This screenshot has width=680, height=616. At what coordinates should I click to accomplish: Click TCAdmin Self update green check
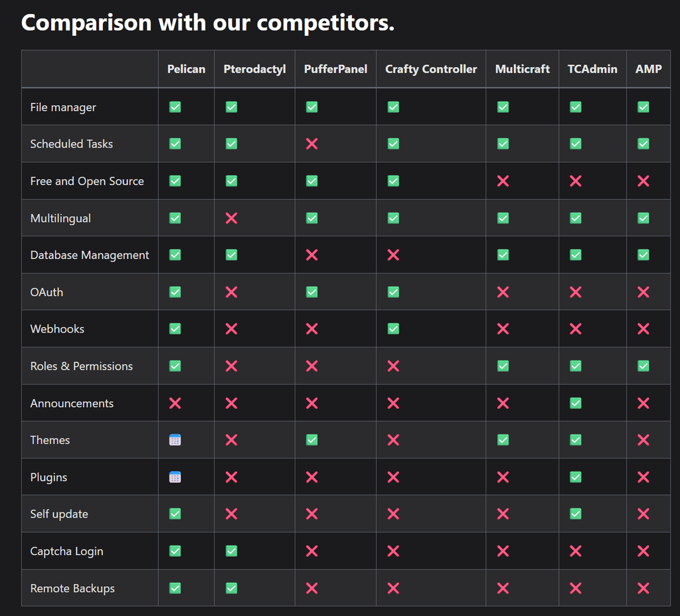576,514
